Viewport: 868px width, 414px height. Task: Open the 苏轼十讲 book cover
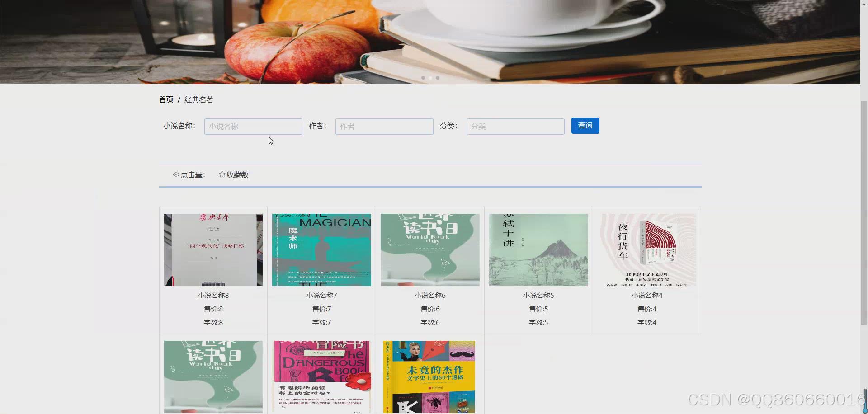click(x=538, y=249)
